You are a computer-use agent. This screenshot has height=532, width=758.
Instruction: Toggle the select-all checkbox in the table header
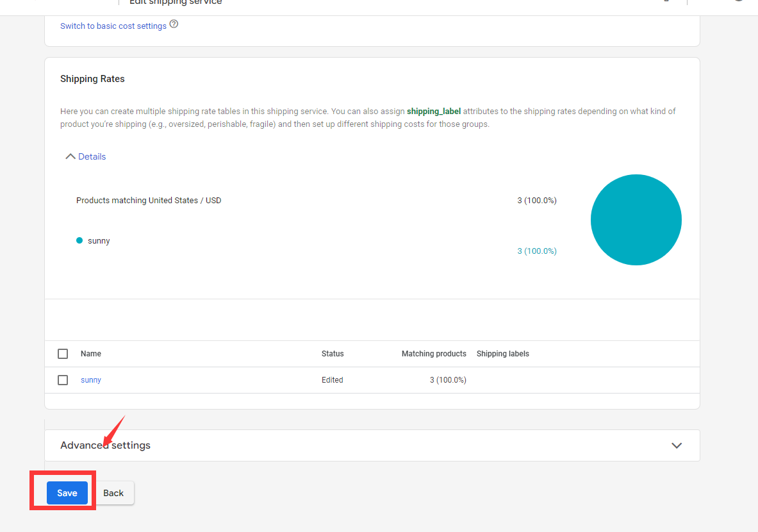[62, 353]
